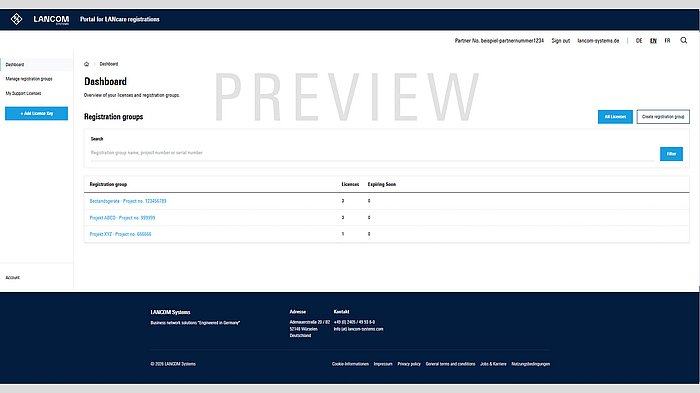Click Portal for LANcare registrations title
Viewport: 700px width, 393px height.
pyautogui.click(x=120, y=19)
